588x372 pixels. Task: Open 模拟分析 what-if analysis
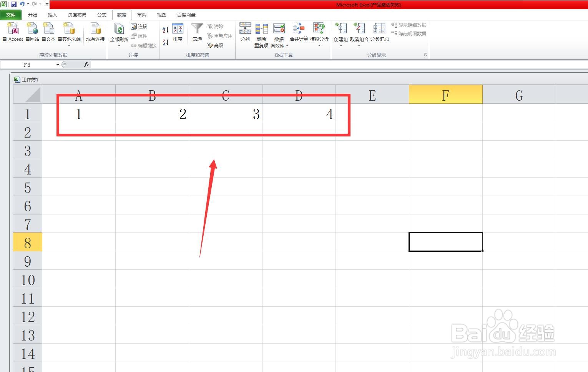point(319,35)
